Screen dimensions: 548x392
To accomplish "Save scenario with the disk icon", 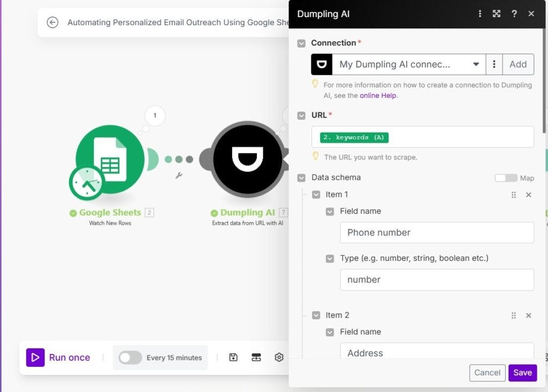I will click(233, 357).
